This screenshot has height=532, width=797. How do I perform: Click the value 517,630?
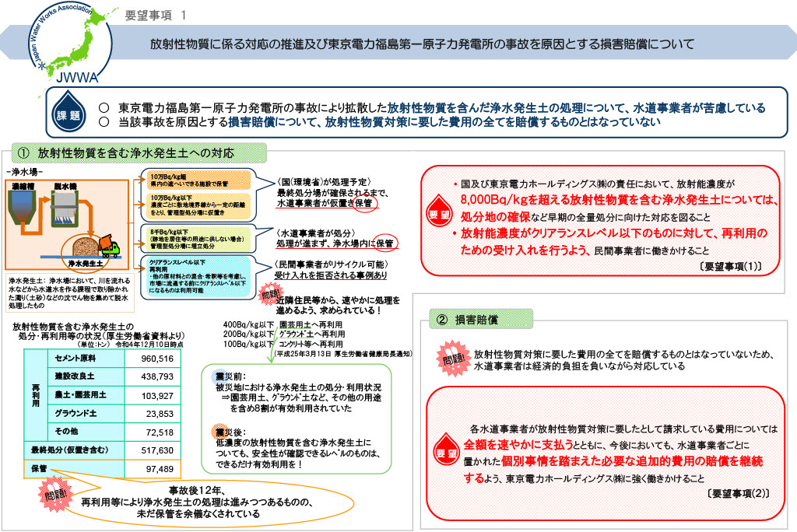tap(157, 450)
